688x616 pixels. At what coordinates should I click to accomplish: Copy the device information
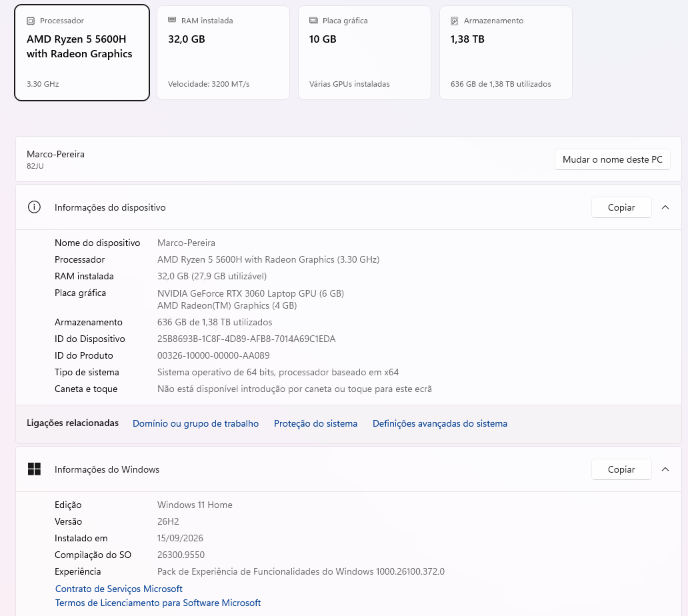(x=621, y=207)
